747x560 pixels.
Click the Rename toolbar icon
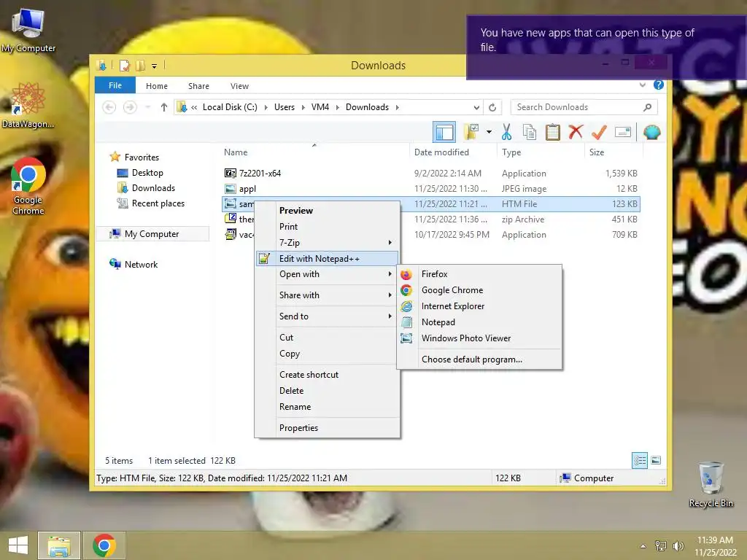pos(623,132)
